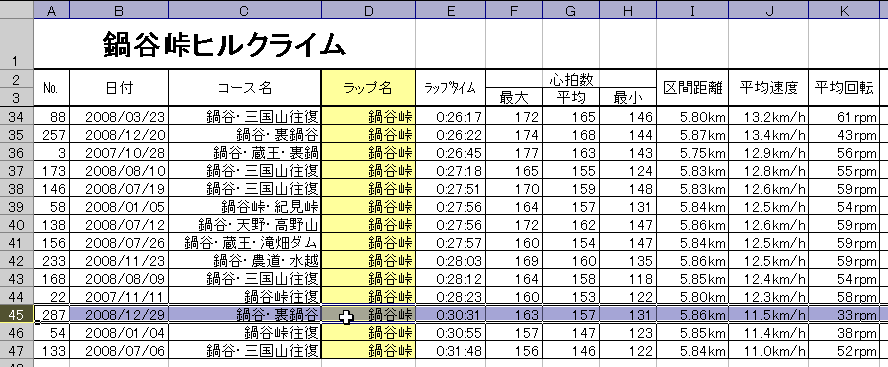
Task: Select row 45 header
Action: point(16,314)
